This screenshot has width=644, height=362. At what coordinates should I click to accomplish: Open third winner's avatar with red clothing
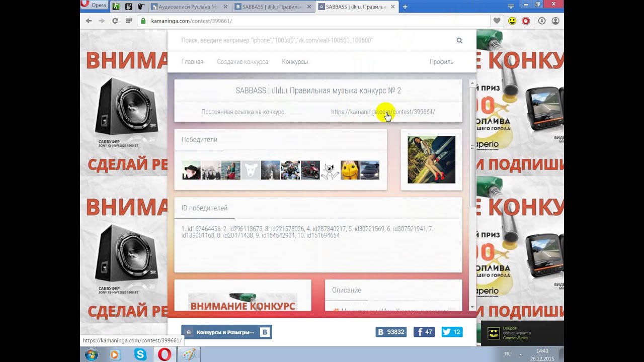231,170
